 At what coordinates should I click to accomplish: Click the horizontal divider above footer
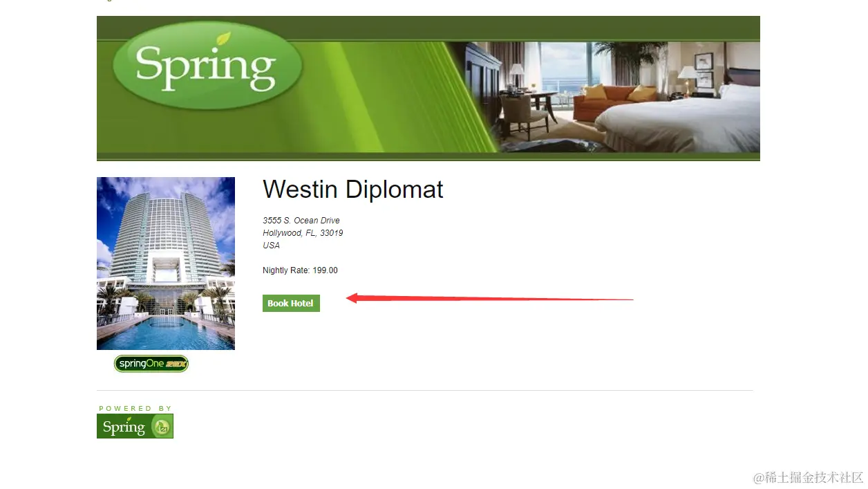pyautogui.click(x=425, y=390)
